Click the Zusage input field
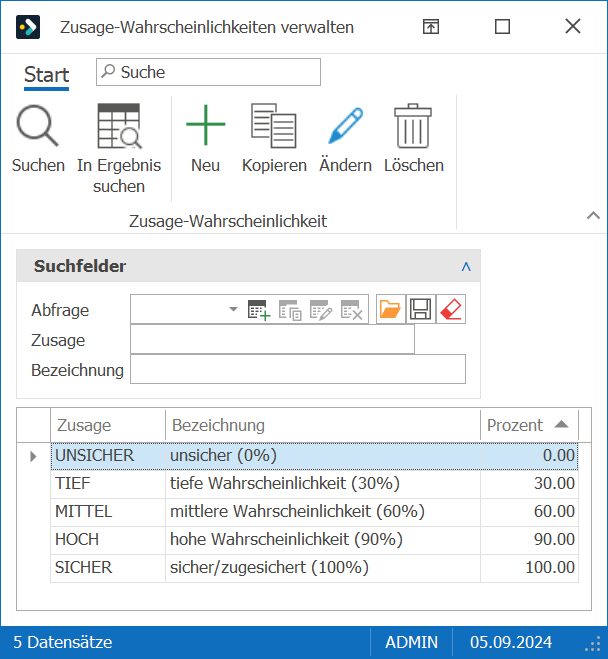Viewport: 608px width, 659px height. (272, 340)
